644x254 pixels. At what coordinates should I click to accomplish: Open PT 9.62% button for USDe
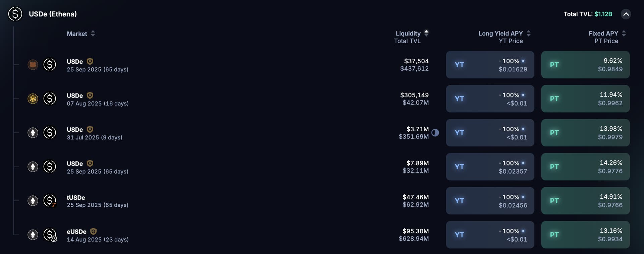click(x=585, y=65)
